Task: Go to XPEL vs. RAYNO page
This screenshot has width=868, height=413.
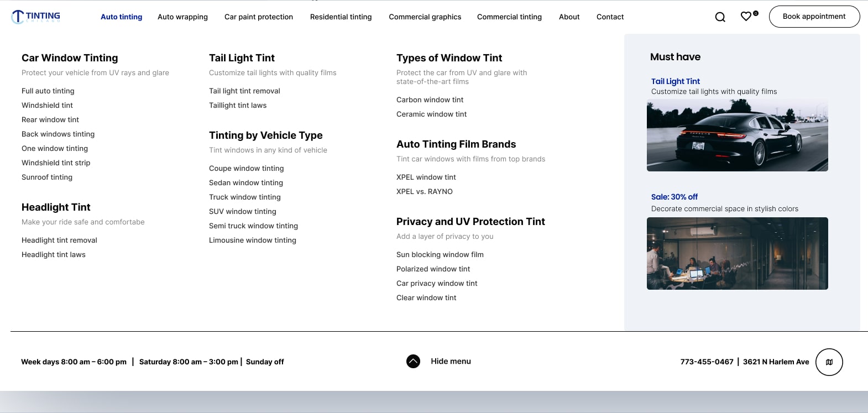Action: (x=424, y=192)
